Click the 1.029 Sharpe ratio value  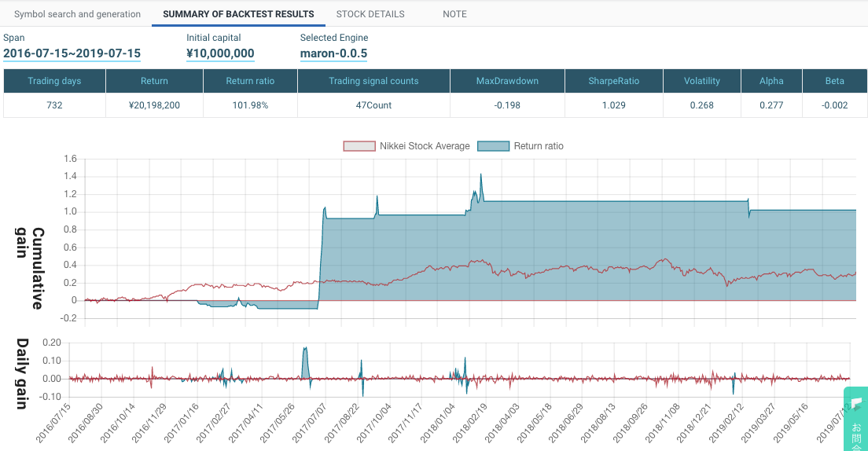pyautogui.click(x=614, y=105)
